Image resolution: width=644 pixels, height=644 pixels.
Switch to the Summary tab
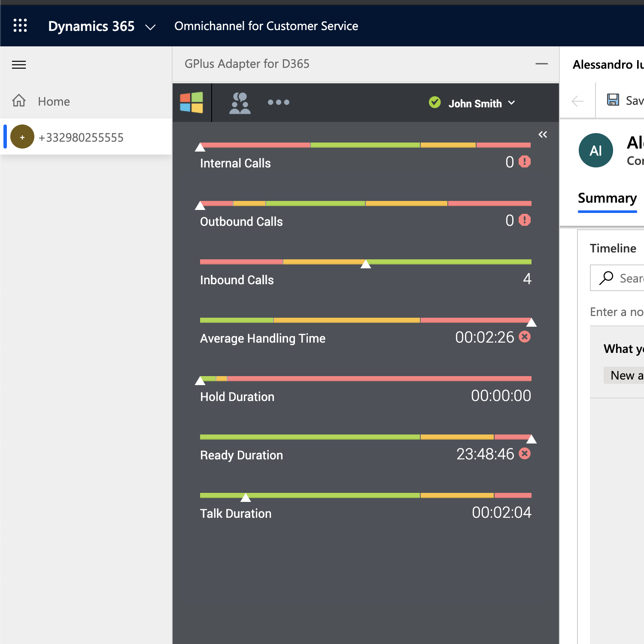tap(607, 198)
